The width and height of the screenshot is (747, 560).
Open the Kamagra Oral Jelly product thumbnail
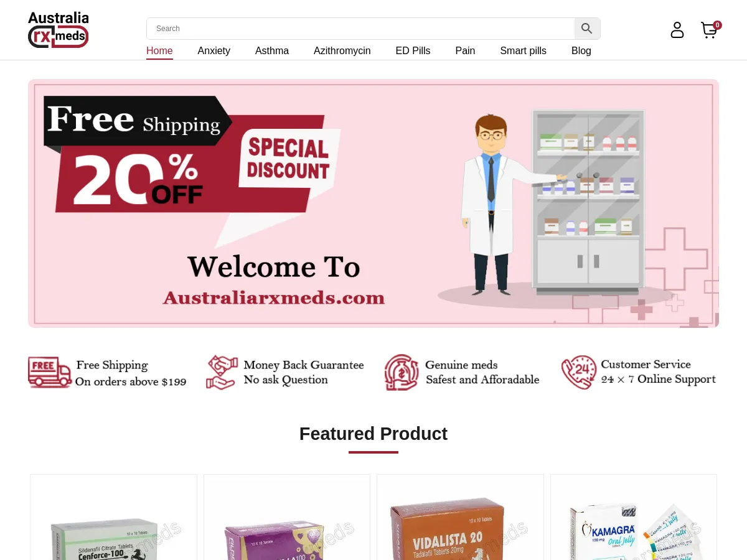(x=634, y=517)
